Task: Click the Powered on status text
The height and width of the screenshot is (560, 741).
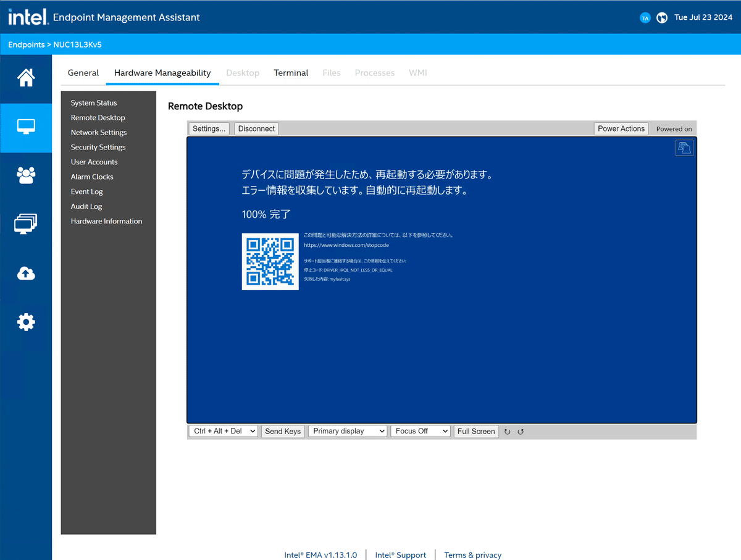Action: tap(674, 129)
